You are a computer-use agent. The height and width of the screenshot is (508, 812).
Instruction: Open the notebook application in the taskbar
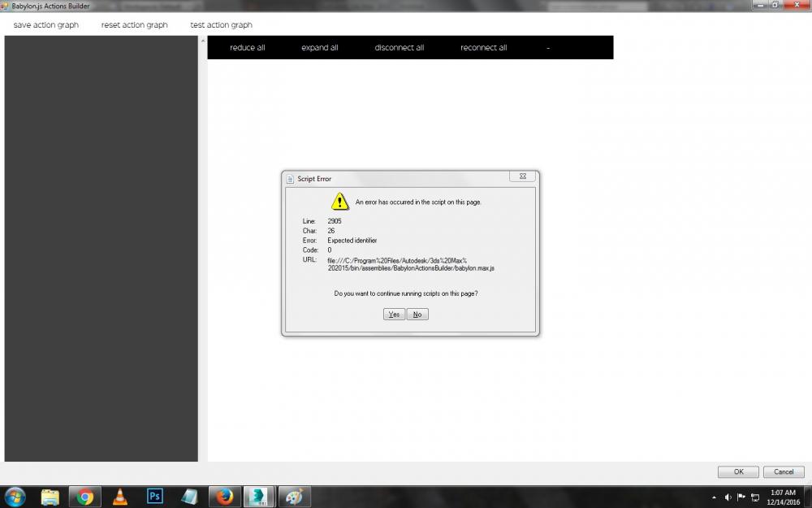coord(189,497)
